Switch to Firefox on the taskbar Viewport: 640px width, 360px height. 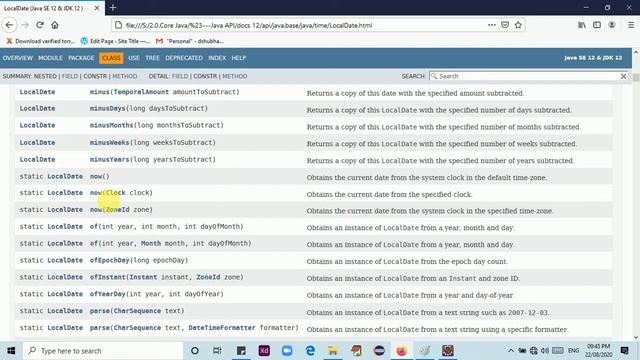(x=402, y=351)
